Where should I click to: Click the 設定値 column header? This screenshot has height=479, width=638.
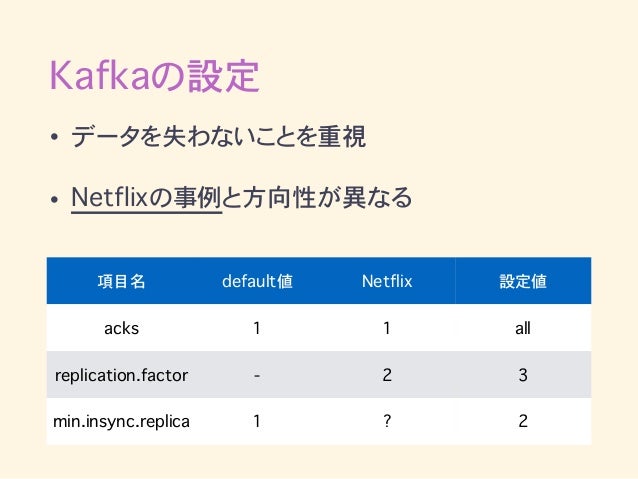523,281
